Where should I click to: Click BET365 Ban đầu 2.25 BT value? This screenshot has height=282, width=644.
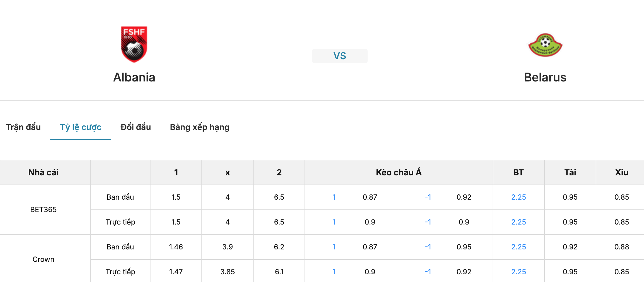(518, 197)
